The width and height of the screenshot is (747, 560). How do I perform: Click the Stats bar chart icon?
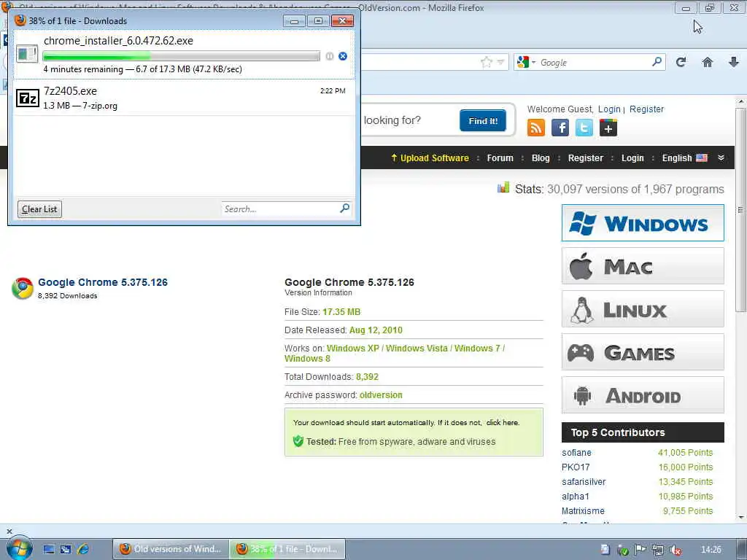click(503, 187)
